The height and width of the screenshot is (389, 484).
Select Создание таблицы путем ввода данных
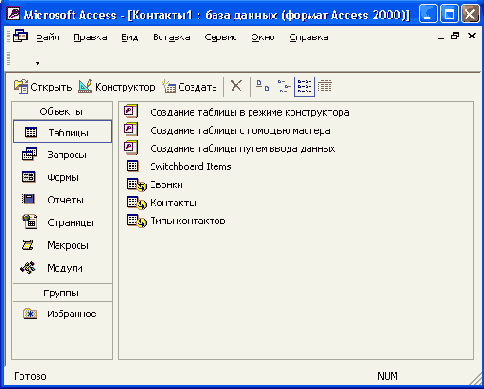(x=243, y=148)
